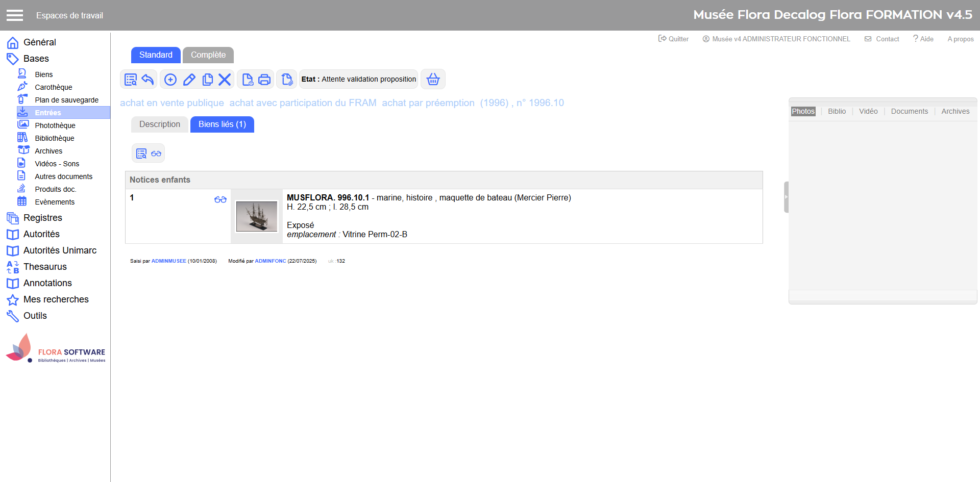Open the Description tab
This screenshot has width=980, height=482.
pyautogui.click(x=160, y=124)
